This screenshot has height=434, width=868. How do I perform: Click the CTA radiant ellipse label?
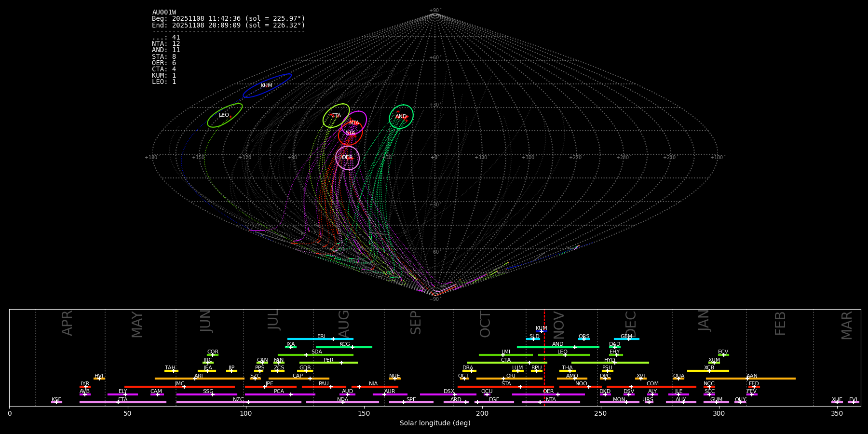336,116
